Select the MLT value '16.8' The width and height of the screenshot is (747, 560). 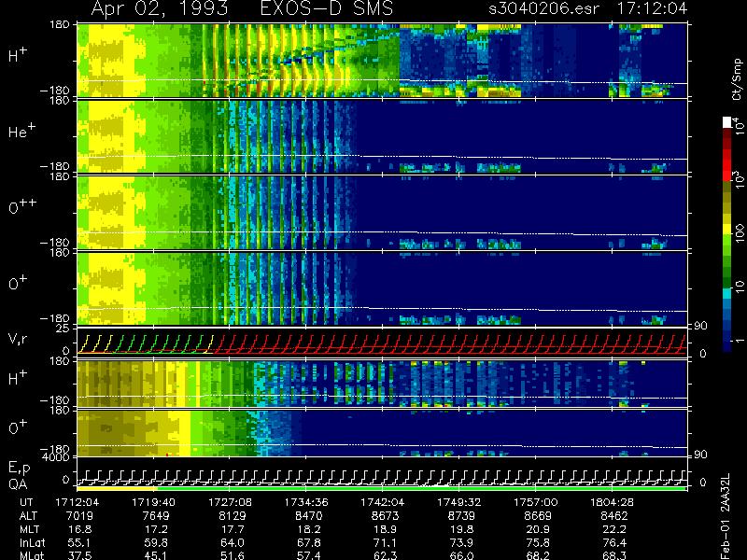point(80,529)
